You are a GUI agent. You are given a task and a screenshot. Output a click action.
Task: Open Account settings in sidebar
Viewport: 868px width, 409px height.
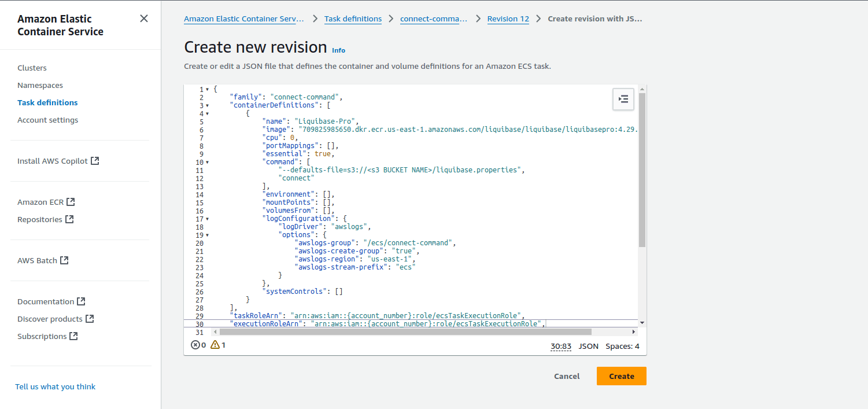tap(47, 120)
